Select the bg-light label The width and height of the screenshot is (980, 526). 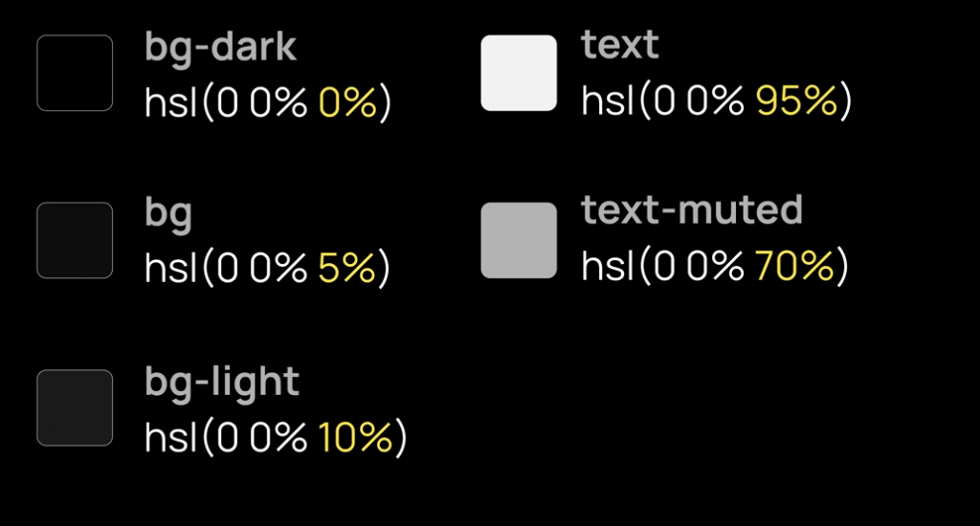click(x=222, y=382)
